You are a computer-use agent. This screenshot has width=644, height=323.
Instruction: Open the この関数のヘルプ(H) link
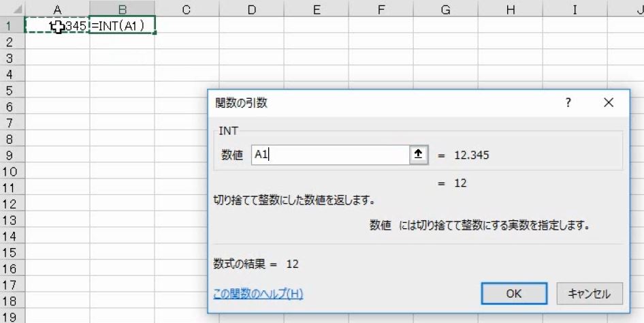(258, 294)
